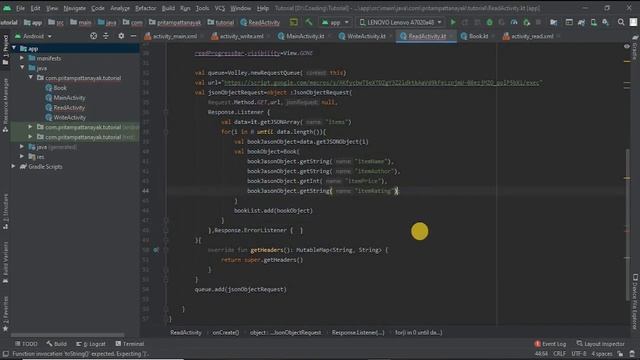Expand the Gradle Scripts node
The image size is (640, 360).
point(14,167)
